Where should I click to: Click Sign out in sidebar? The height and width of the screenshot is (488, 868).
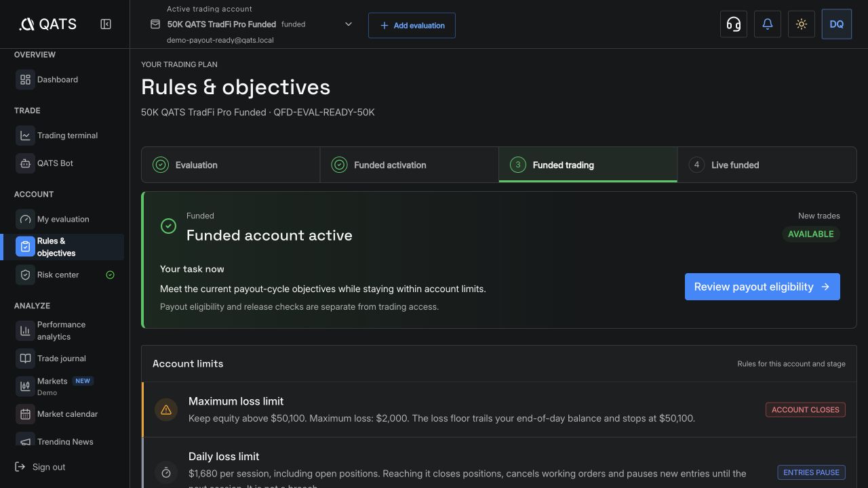[x=41, y=467]
